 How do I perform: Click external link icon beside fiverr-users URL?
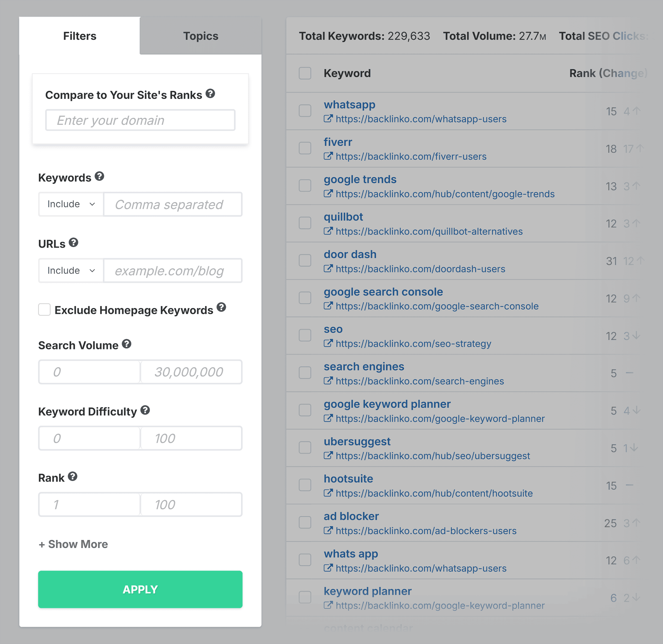[328, 156]
